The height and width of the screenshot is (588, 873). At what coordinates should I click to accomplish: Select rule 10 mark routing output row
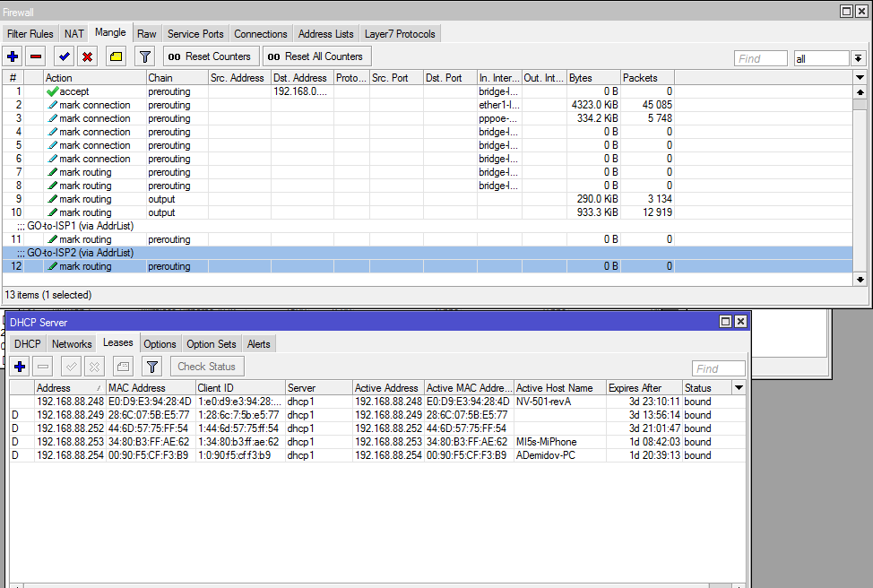tap(427, 212)
